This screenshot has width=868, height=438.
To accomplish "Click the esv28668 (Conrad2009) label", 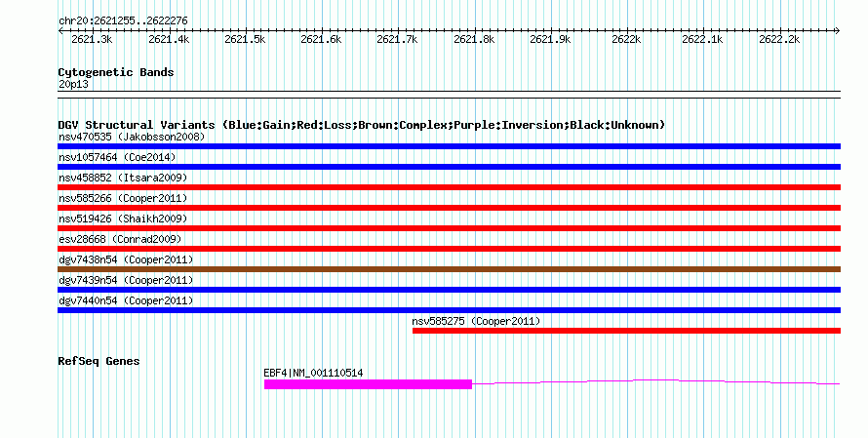I will tap(120, 239).
